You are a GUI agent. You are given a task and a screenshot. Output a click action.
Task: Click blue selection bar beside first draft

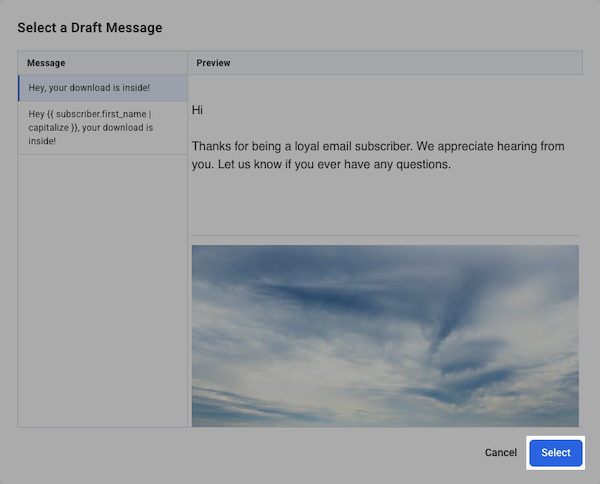tap(19, 88)
